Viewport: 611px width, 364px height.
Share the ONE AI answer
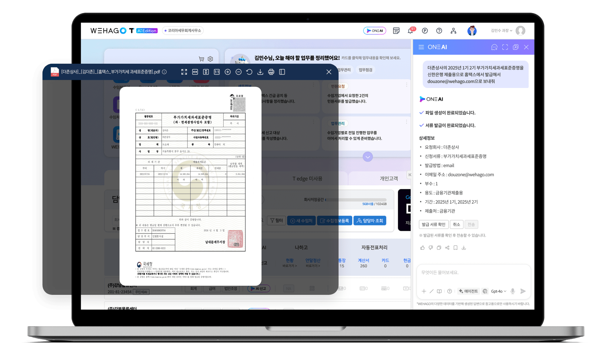tap(447, 248)
